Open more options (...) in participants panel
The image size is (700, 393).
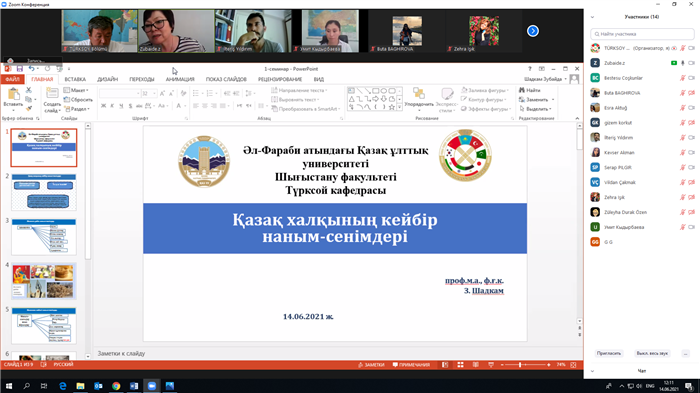686,353
